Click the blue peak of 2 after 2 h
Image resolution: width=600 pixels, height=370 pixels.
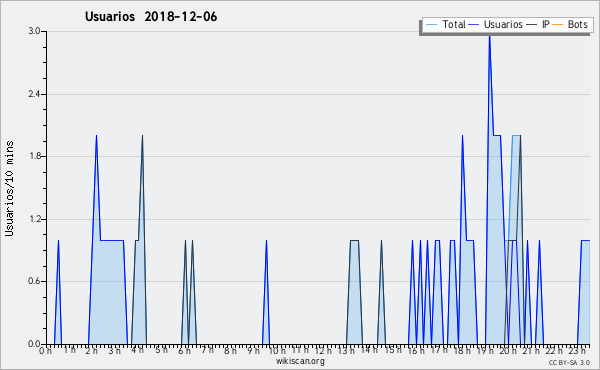click(96, 136)
